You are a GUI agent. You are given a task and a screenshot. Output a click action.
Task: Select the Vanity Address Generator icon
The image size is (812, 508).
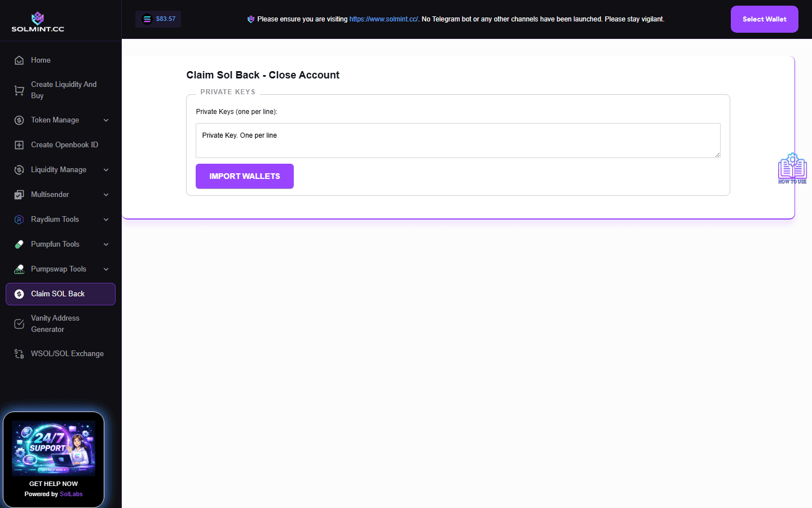coord(19,323)
